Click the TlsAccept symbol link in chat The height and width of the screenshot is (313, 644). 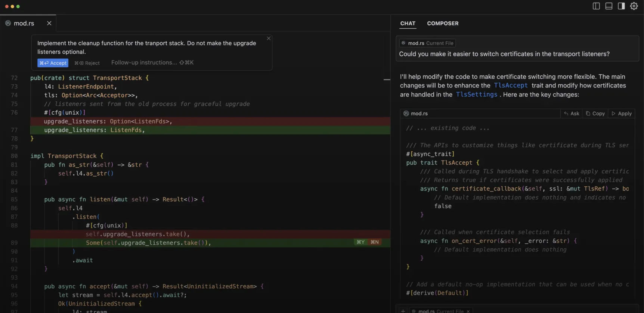click(x=511, y=86)
